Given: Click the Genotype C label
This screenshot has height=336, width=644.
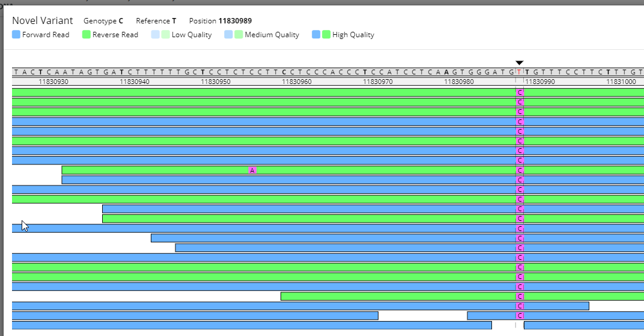Looking at the screenshot, I should coord(103,21).
